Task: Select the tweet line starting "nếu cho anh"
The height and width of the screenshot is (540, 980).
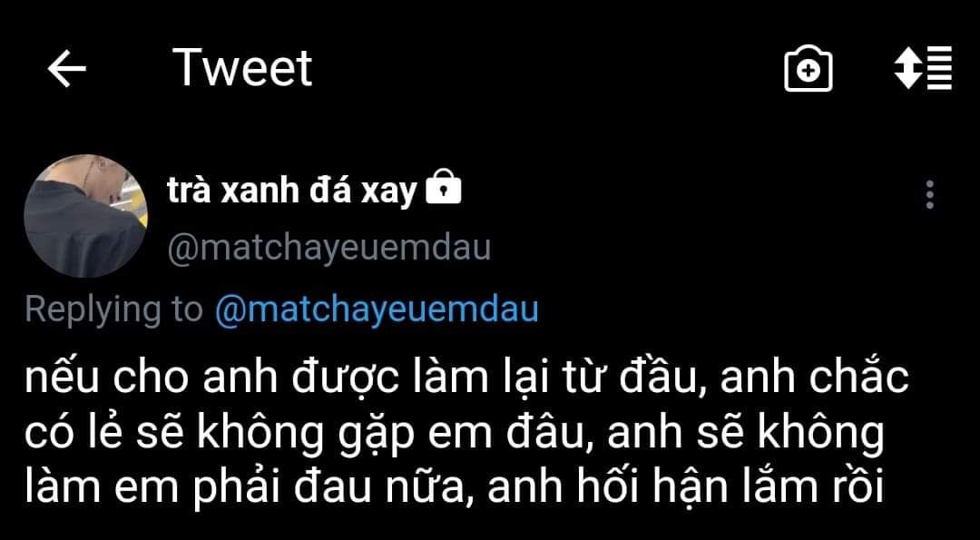Action: 466,379
